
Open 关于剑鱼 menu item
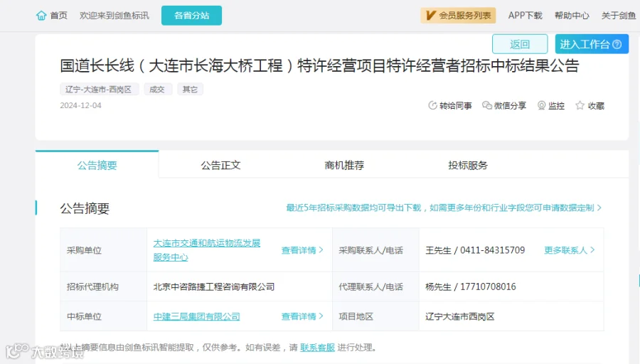(619, 16)
